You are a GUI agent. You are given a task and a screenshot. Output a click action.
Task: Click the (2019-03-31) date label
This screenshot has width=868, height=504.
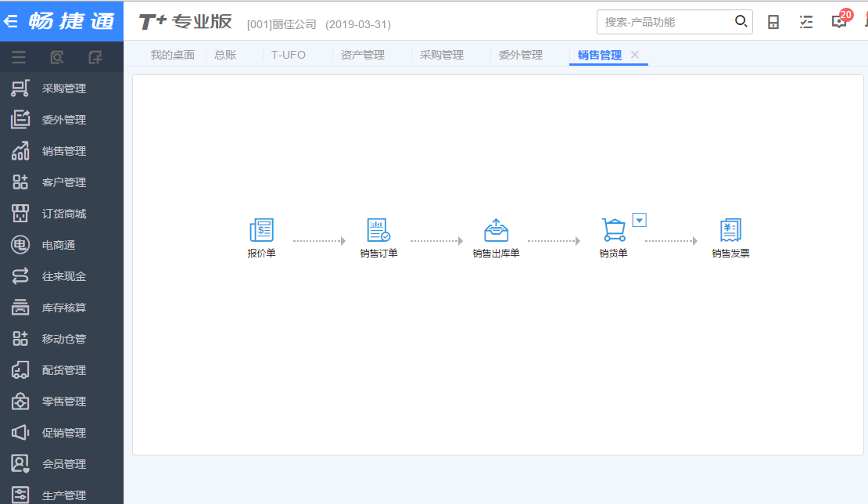tap(358, 24)
